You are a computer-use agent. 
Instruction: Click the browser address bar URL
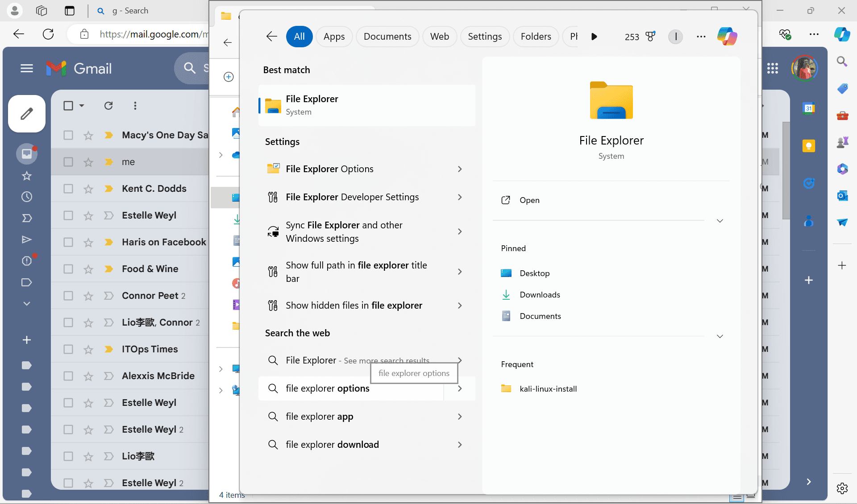click(x=154, y=34)
